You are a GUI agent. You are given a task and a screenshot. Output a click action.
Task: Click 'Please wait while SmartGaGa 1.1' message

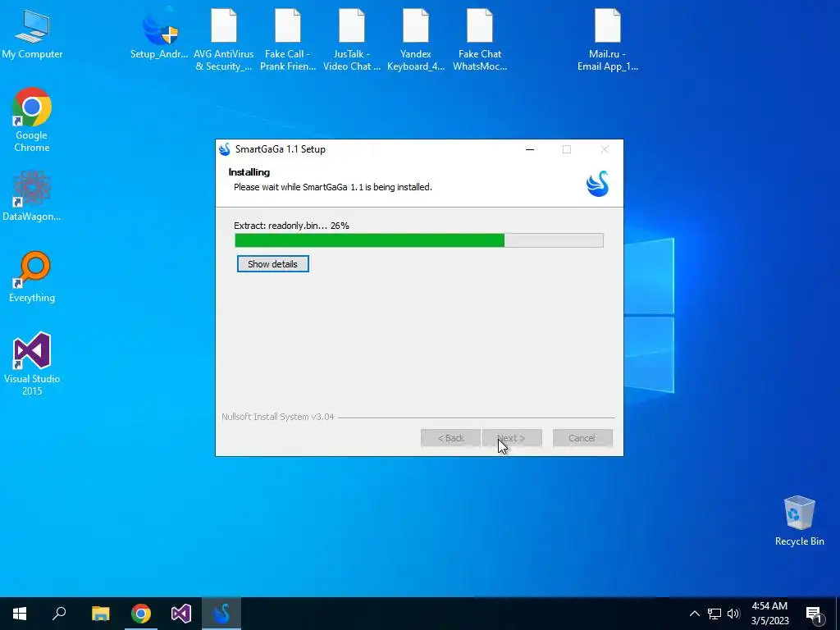(333, 187)
